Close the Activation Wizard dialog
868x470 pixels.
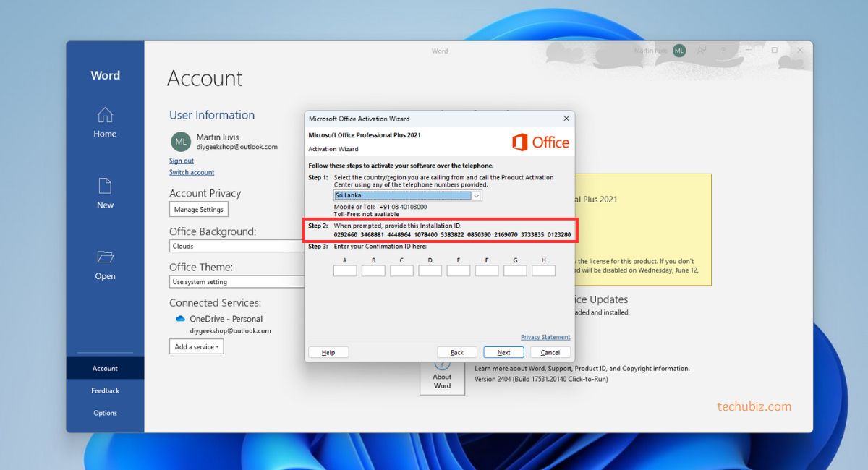click(x=566, y=119)
